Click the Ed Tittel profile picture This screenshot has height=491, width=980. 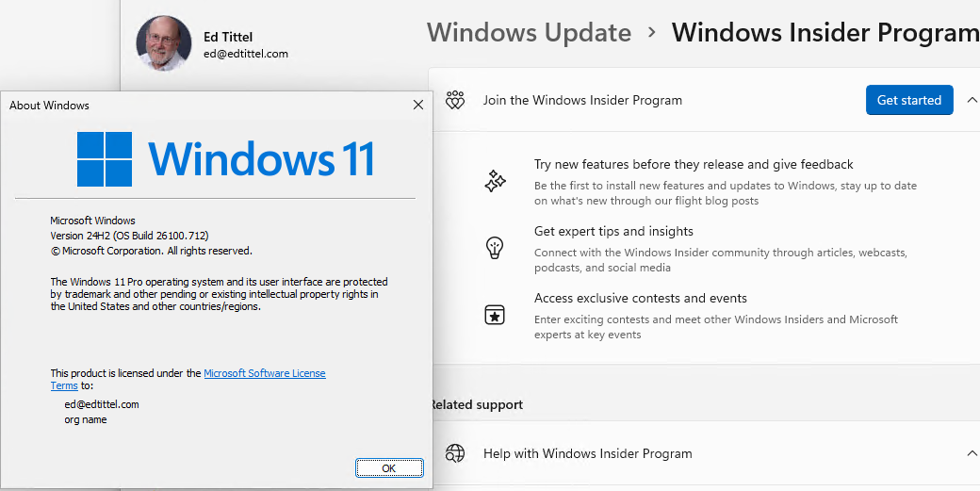click(x=164, y=43)
